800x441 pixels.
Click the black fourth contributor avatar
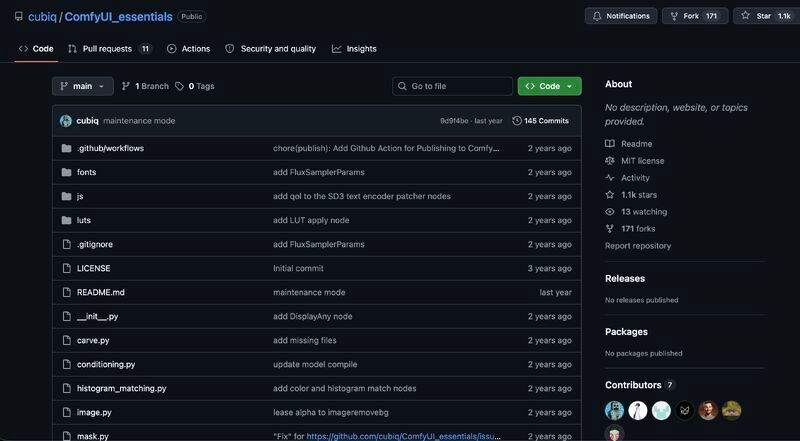point(685,410)
